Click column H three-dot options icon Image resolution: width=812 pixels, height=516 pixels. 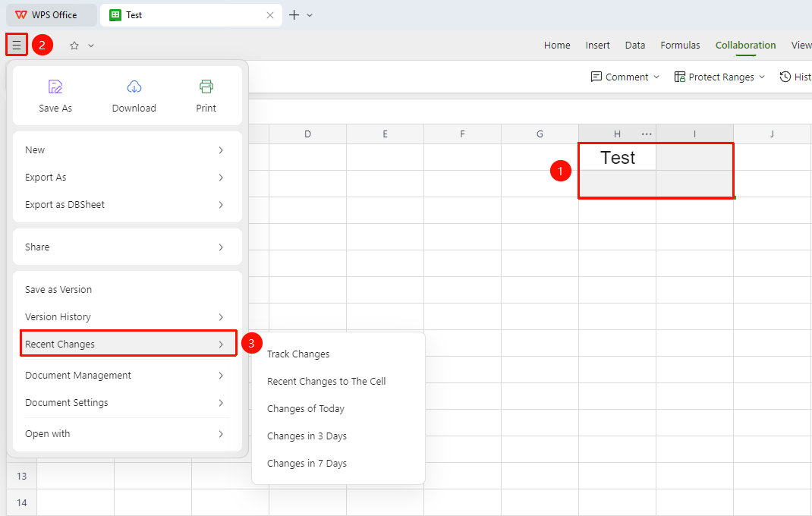pos(647,134)
